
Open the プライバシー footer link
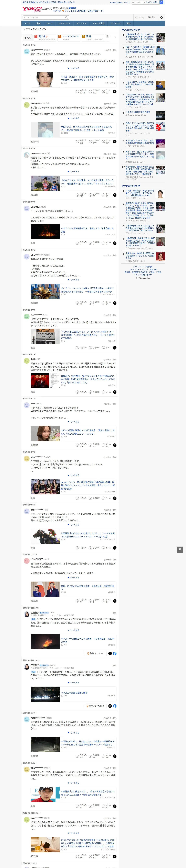click(x=138, y=267)
